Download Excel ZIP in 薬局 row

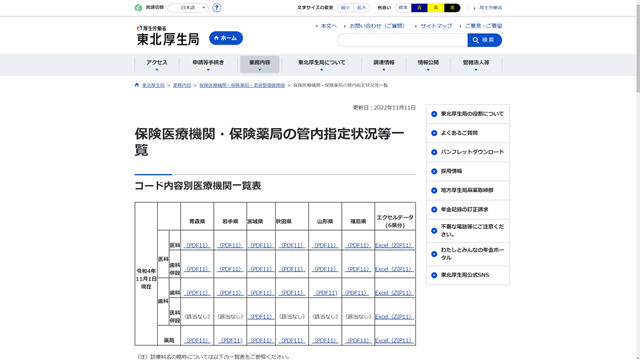394,340
